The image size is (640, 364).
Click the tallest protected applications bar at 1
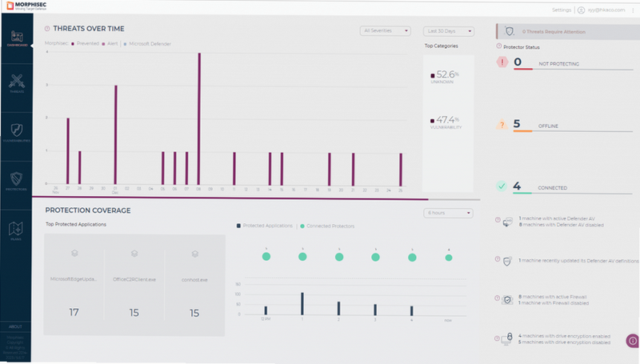302,304
